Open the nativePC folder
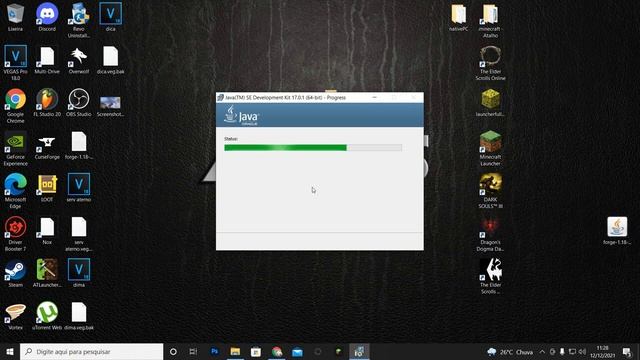This screenshot has width=640, height=360. [x=458, y=18]
